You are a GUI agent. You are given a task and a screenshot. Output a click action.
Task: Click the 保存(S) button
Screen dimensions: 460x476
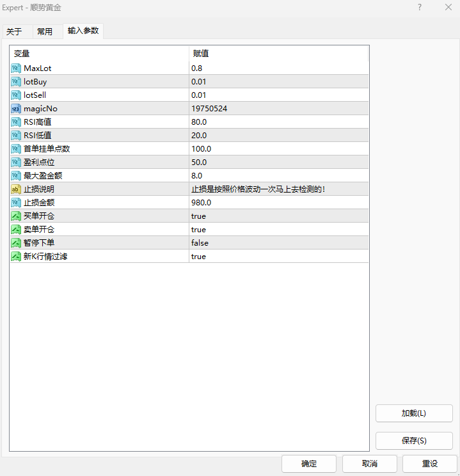414,440
